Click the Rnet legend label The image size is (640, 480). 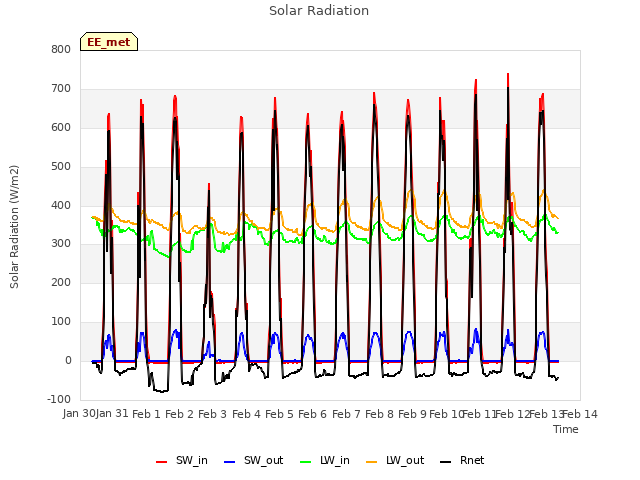tap(472, 460)
